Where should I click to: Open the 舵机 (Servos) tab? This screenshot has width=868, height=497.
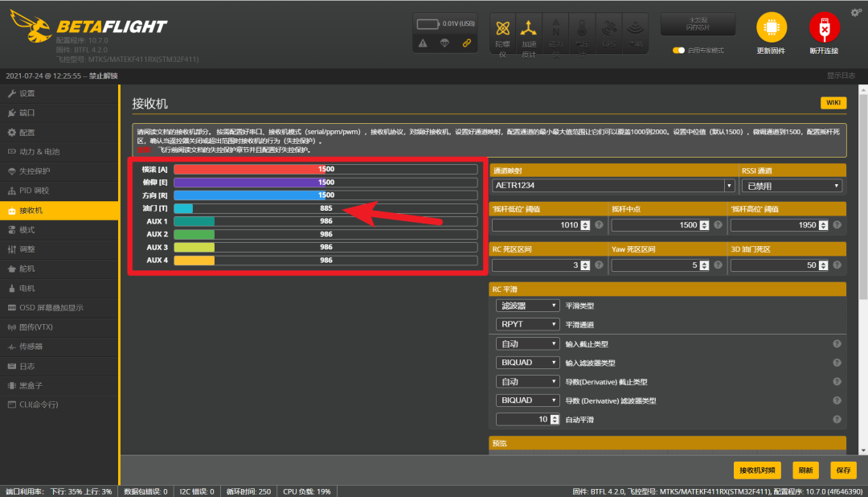tap(59, 269)
